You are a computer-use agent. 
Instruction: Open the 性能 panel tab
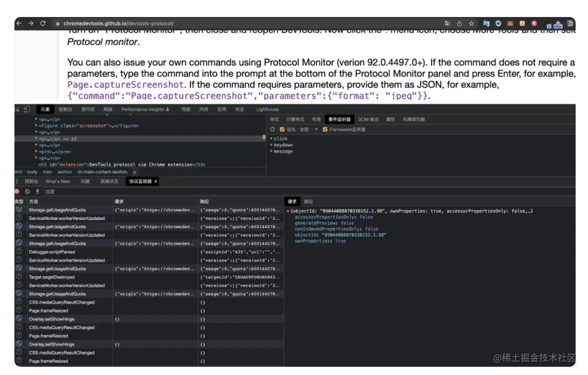(186, 109)
